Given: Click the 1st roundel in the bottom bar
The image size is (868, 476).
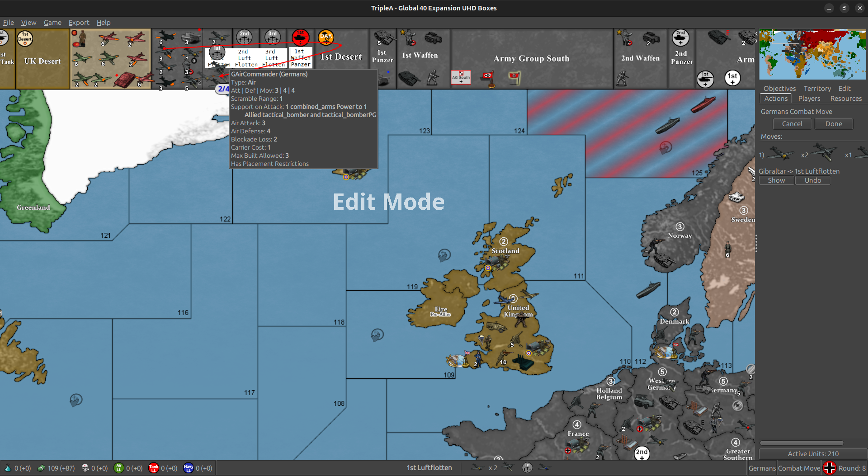Looking at the screenshot, I should 527,468.
